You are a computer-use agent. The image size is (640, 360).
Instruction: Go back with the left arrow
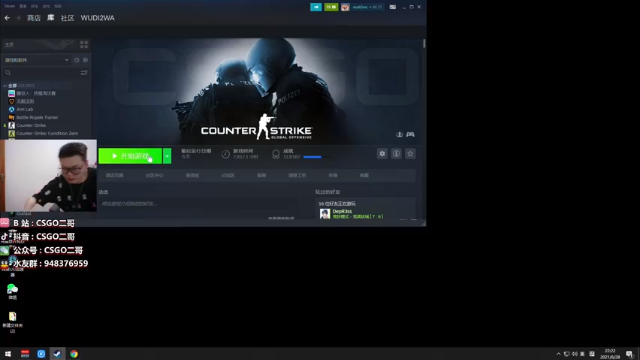click(x=7, y=18)
